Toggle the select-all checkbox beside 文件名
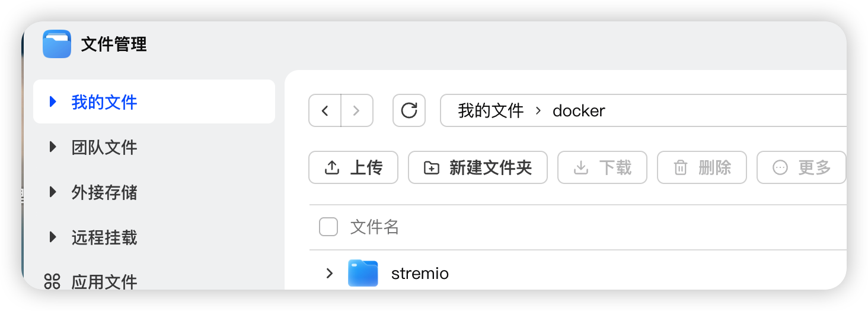 [x=328, y=227]
